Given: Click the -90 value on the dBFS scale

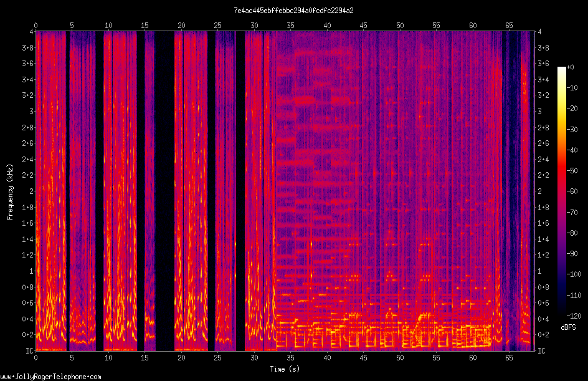Looking at the screenshot, I should pyautogui.click(x=572, y=253).
